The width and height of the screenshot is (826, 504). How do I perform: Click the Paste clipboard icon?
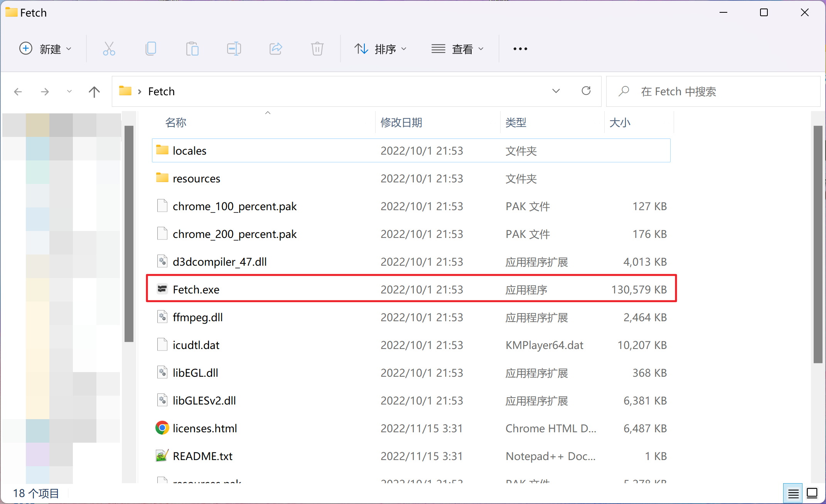(x=192, y=49)
